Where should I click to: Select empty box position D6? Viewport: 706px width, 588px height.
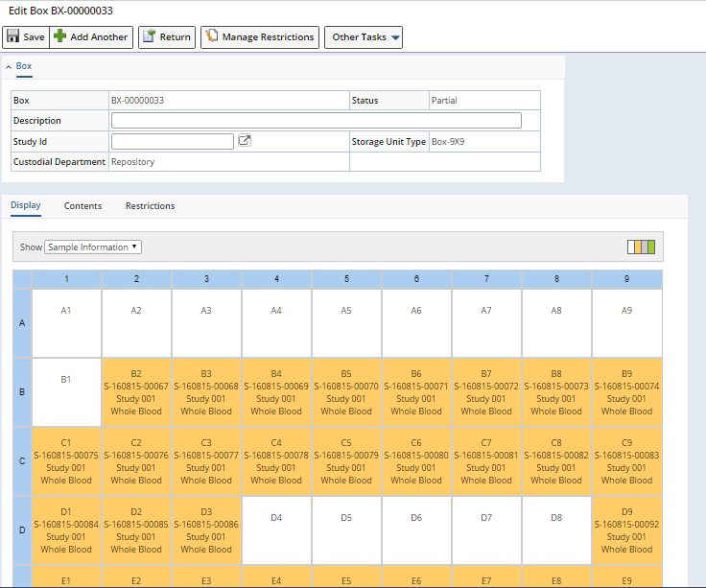pyautogui.click(x=416, y=530)
